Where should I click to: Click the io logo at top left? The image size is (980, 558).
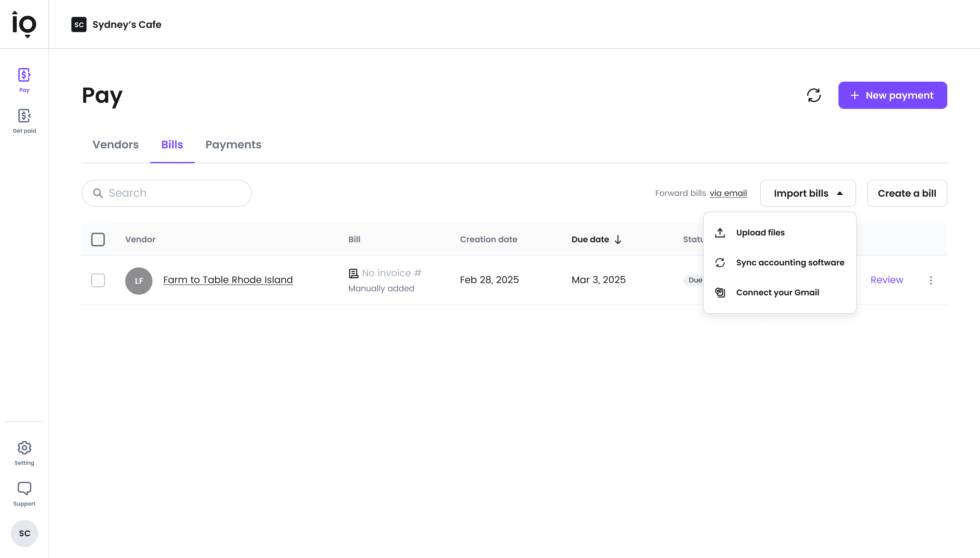(24, 24)
